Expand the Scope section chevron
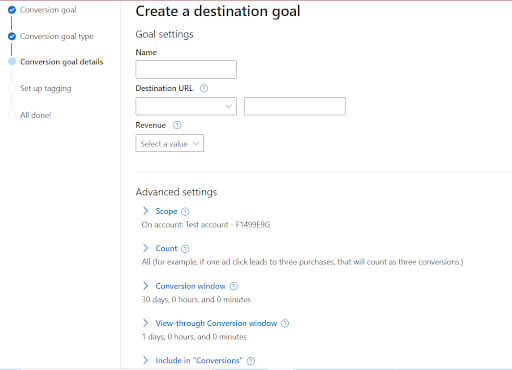 146,211
